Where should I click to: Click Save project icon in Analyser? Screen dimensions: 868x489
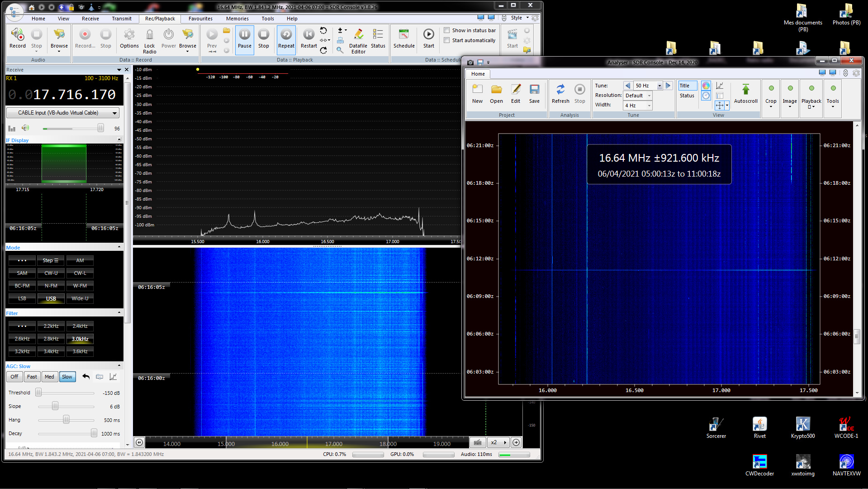(534, 91)
